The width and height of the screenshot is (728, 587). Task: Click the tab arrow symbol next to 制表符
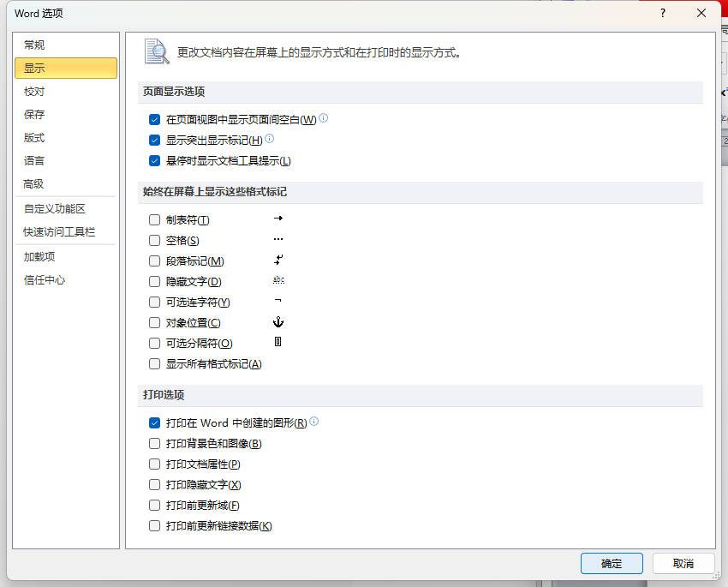pyautogui.click(x=278, y=219)
